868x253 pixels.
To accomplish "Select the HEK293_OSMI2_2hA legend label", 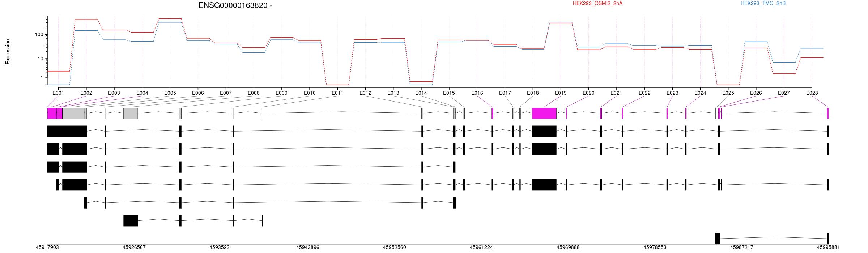I will [597, 3].
